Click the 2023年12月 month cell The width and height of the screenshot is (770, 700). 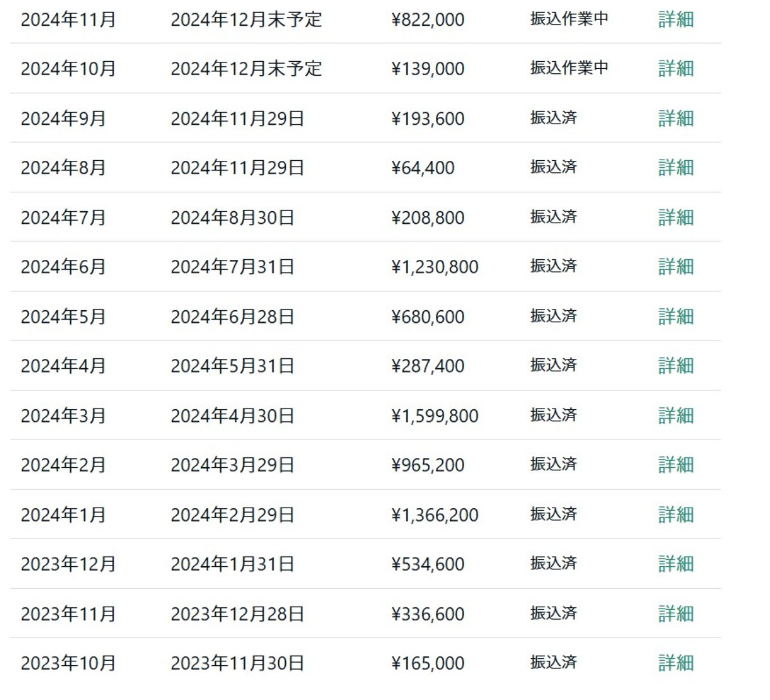tap(68, 564)
